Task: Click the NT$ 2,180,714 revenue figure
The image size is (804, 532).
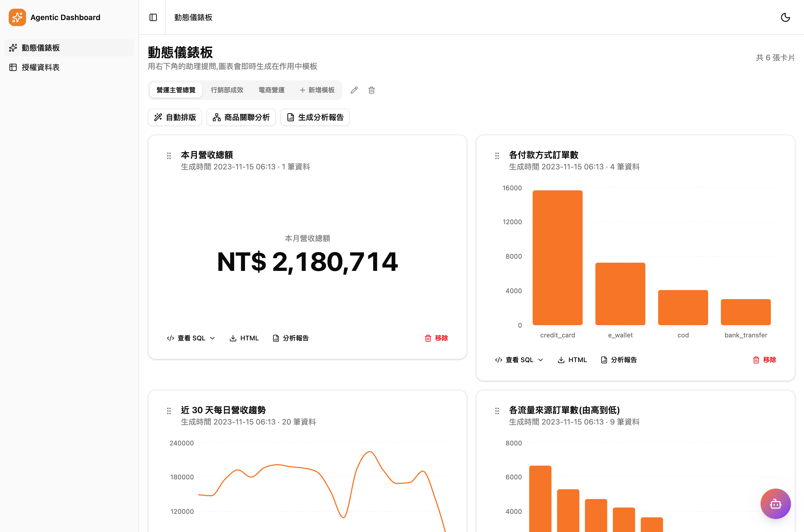Action: click(307, 262)
